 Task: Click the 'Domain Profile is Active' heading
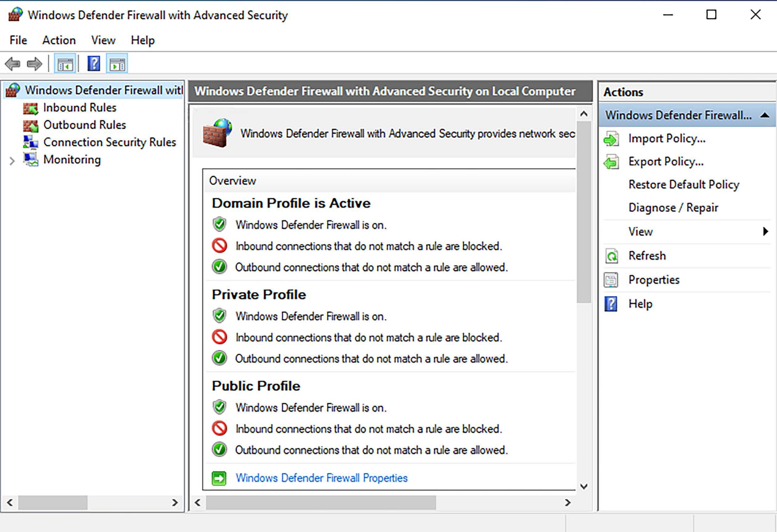pos(291,203)
